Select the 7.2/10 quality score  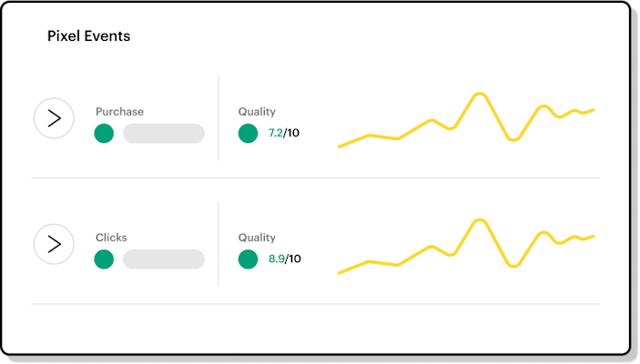point(284,134)
